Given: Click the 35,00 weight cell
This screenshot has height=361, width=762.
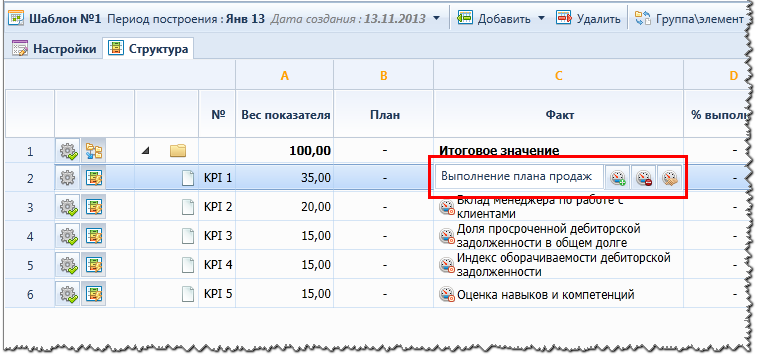Looking at the screenshot, I should [285, 178].
